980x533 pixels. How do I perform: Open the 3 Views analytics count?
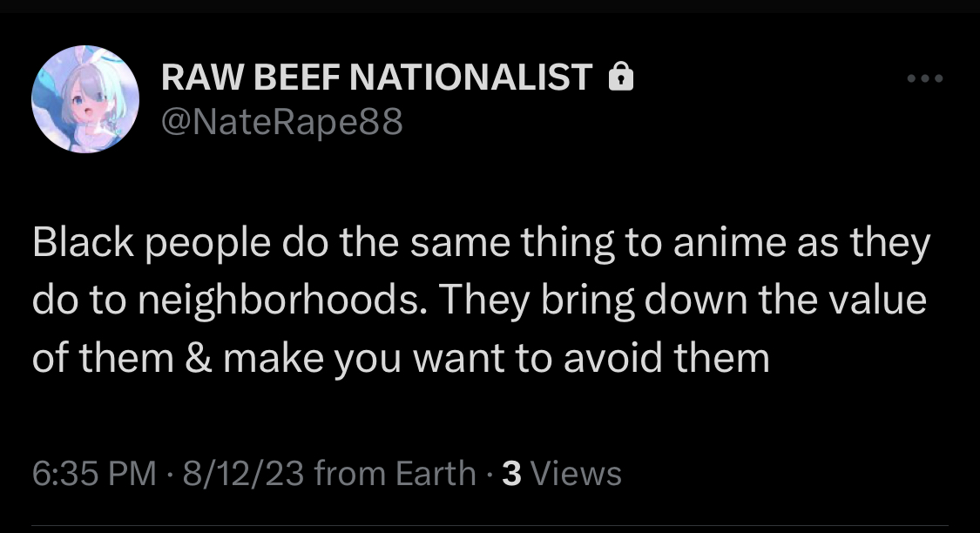point(563,474)
